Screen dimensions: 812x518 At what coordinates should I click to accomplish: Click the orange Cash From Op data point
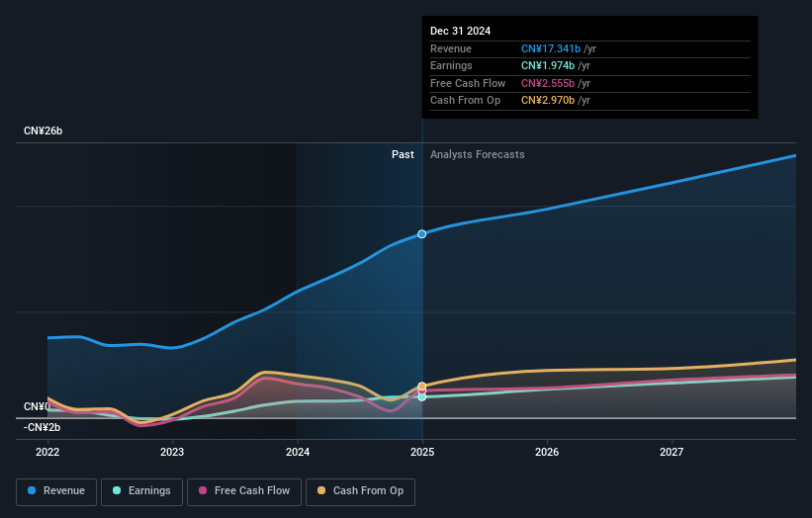pyautogui.click(x=422, y=387)
